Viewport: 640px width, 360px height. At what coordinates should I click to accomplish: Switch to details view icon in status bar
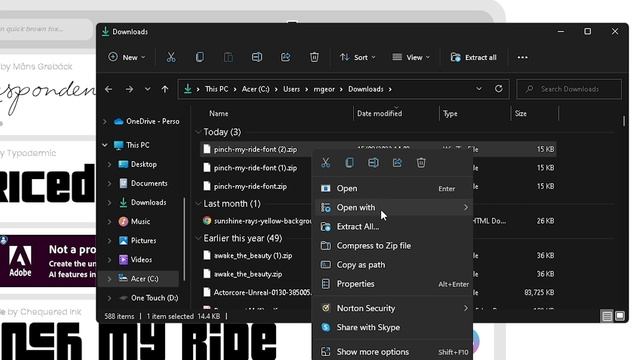tap(607, 316)
